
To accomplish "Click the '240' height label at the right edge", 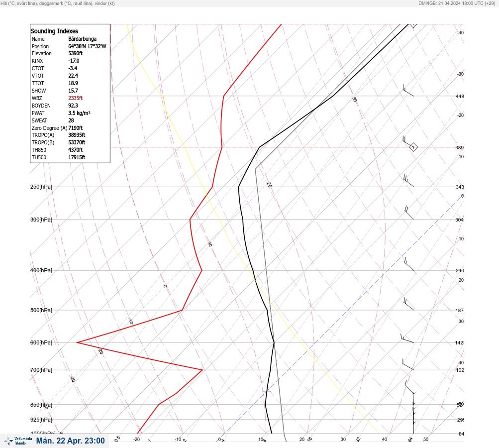I will 460,271.
